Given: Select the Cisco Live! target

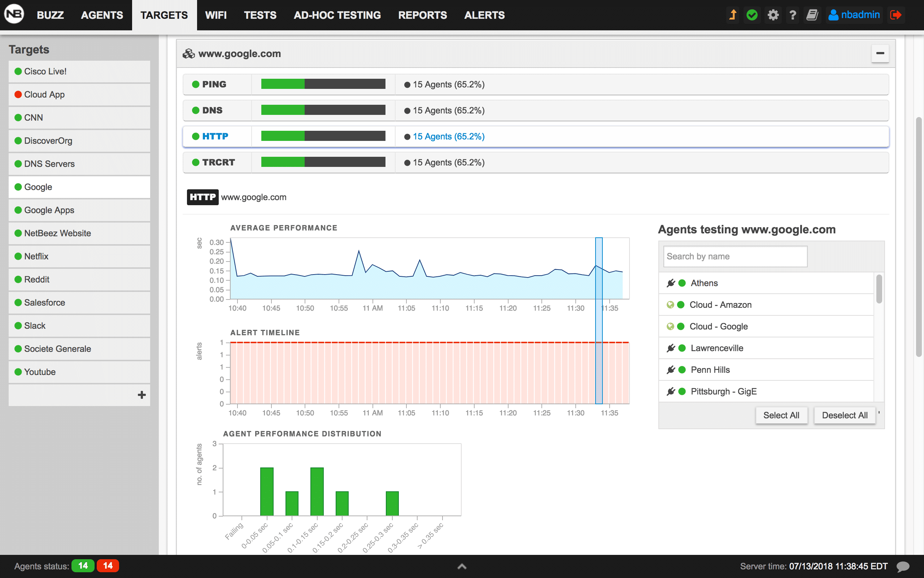Looking at the screenshot, I should [x=79, y=72].
